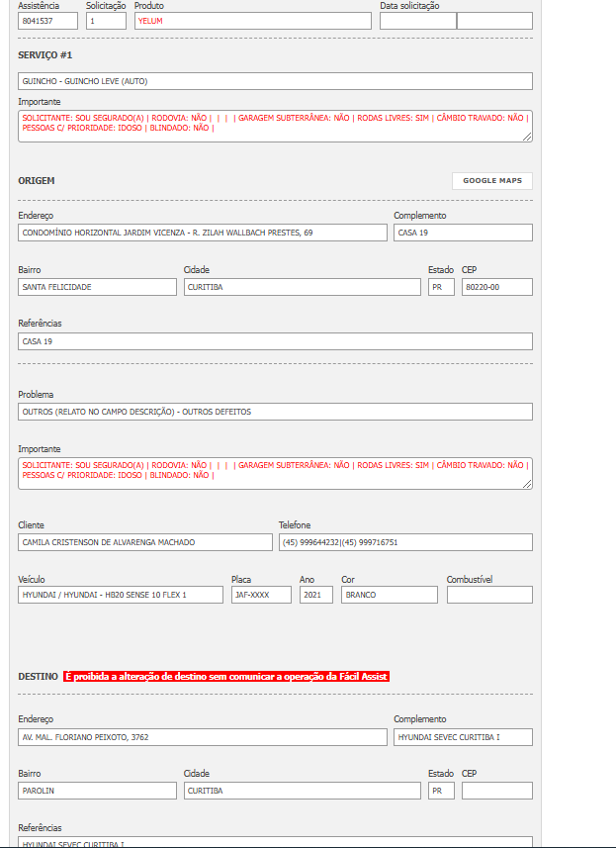Image resolution: width=616 pixels, height=848 pixels.
Task: Click the Importante textarea under Serviço #1
Action: [x=275, y=126]
